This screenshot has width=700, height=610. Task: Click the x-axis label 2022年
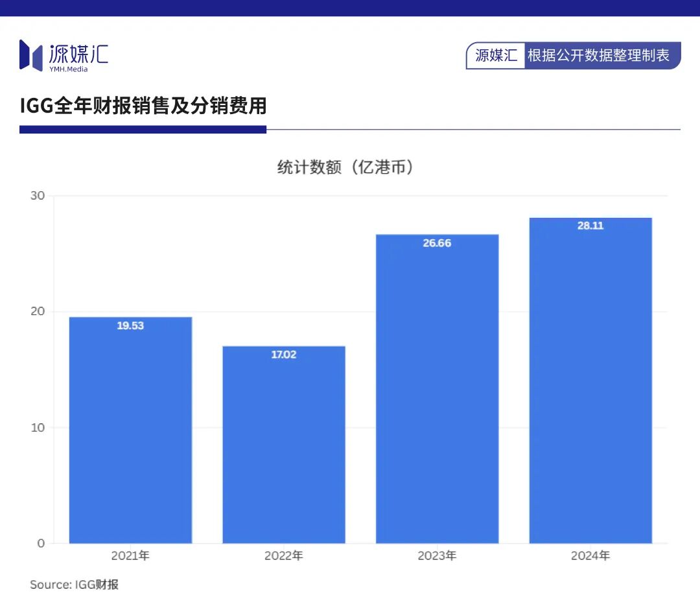(284, 556)
